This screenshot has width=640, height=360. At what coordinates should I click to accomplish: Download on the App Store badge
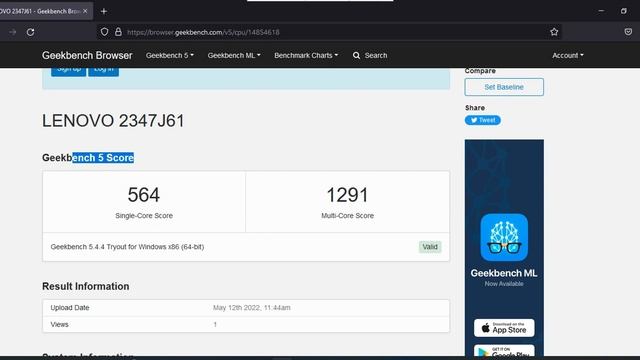(504, 328)
